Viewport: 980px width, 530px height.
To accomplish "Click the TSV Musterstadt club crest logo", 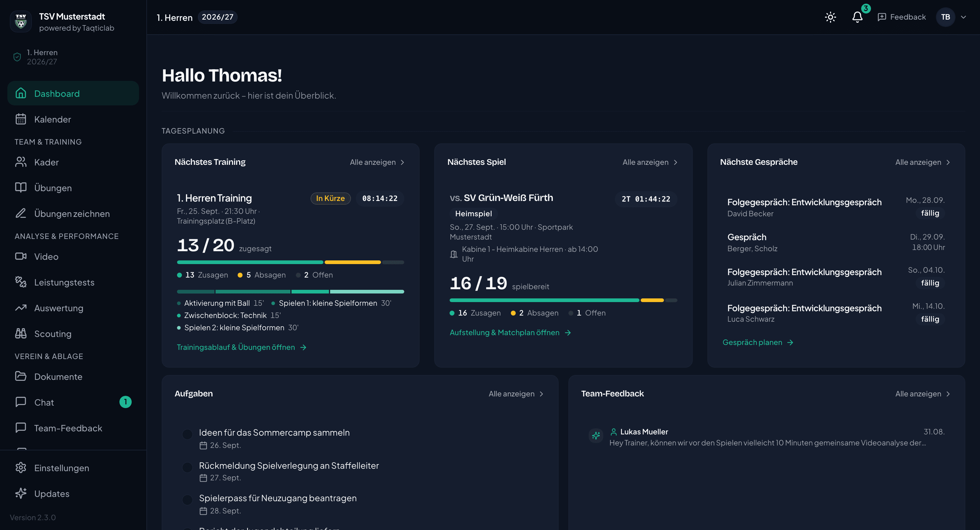I will click(x=21, y=22).
